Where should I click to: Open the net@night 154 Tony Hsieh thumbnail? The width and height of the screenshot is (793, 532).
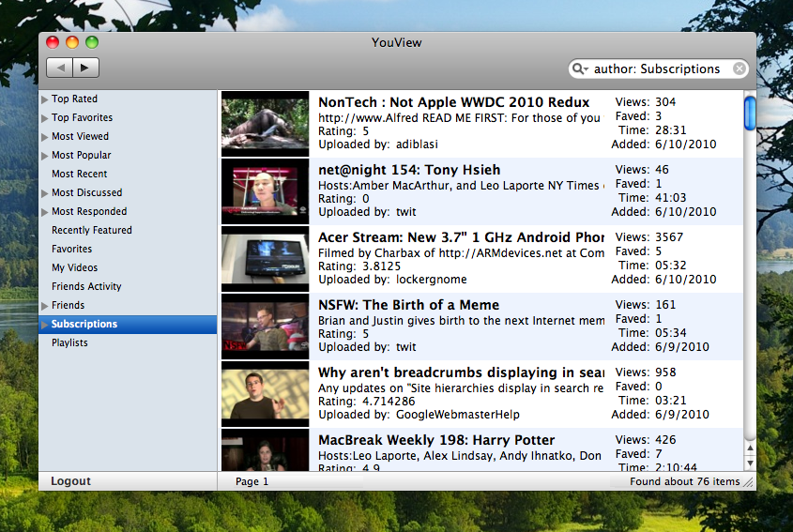265,191
